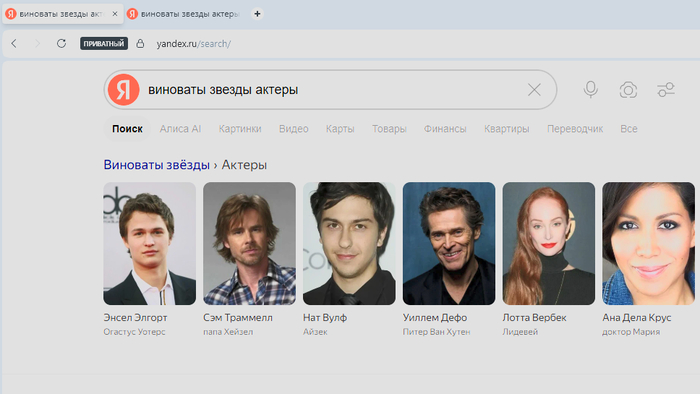Screen dimensions: 700x394
Task: Switch to the Видео tab
Action: pos(293,129)
